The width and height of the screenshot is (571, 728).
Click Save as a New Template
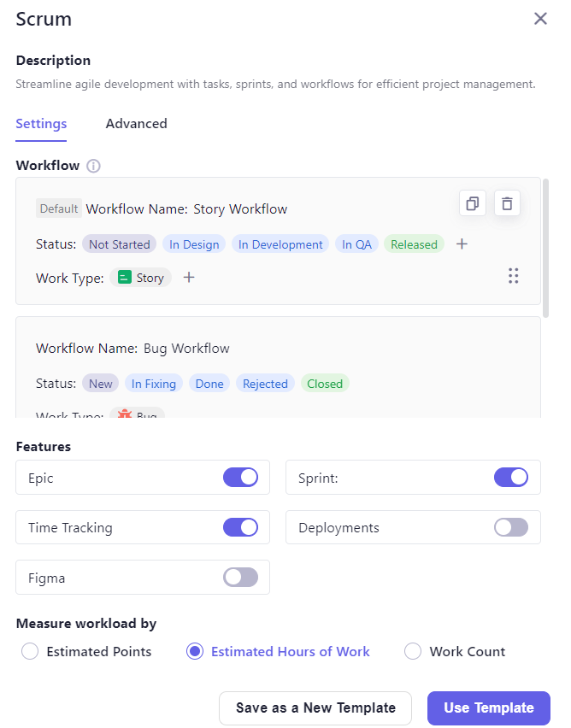click(x=315, y=707)
